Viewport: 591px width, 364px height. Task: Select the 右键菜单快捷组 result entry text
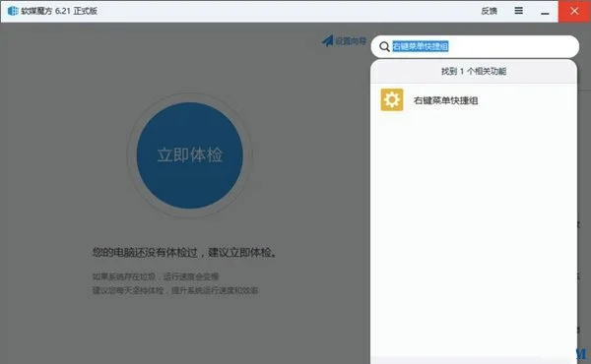(x=445, y=100)
